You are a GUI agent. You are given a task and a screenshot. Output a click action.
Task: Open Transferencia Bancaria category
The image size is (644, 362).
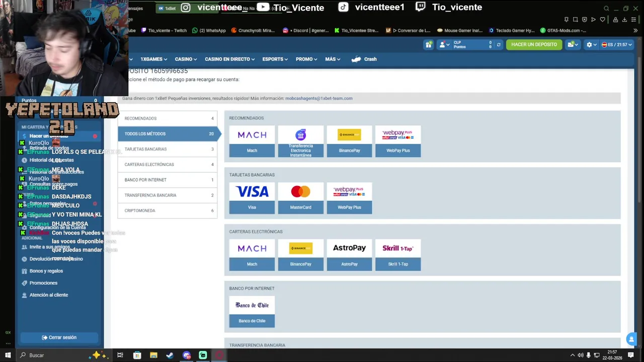click(168, 195)
